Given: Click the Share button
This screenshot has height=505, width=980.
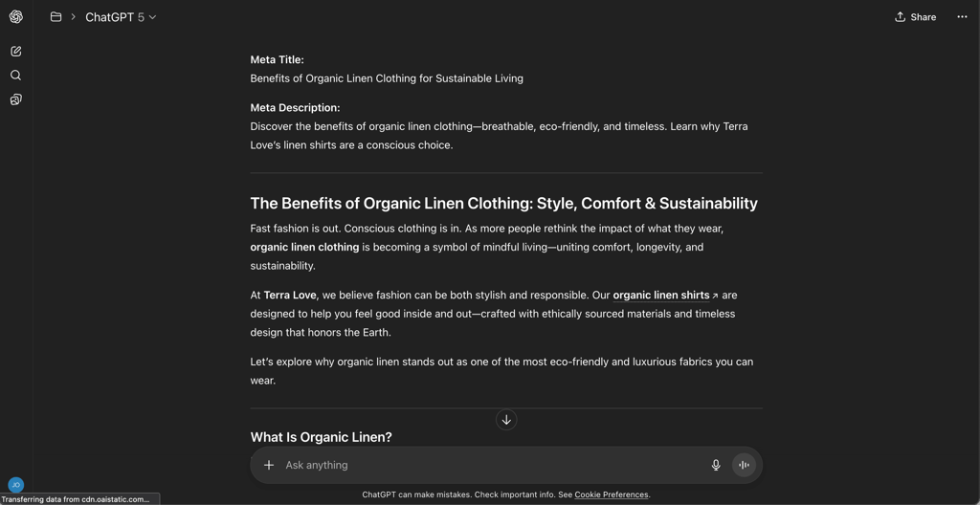Looking at the screenshot, I should tap(916, 17).
